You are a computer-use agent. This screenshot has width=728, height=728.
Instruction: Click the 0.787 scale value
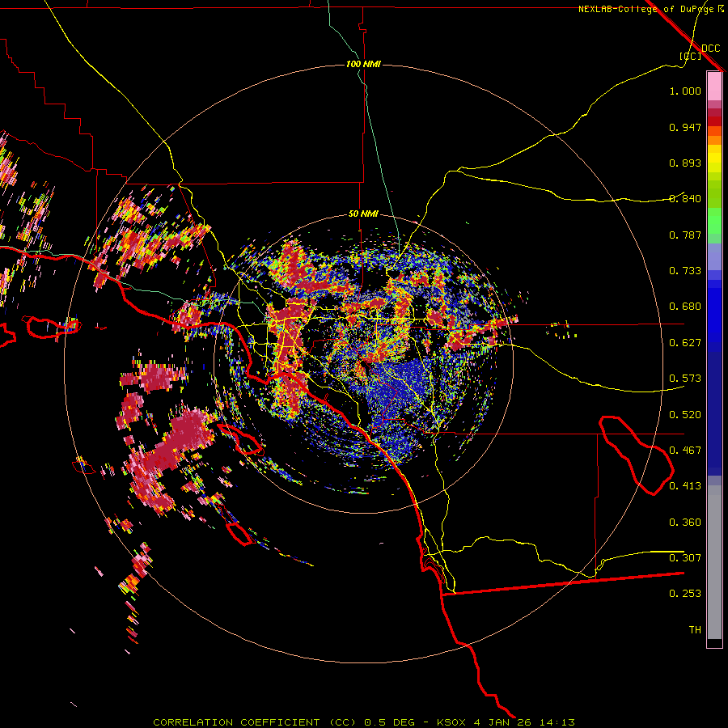pos(685,235)
